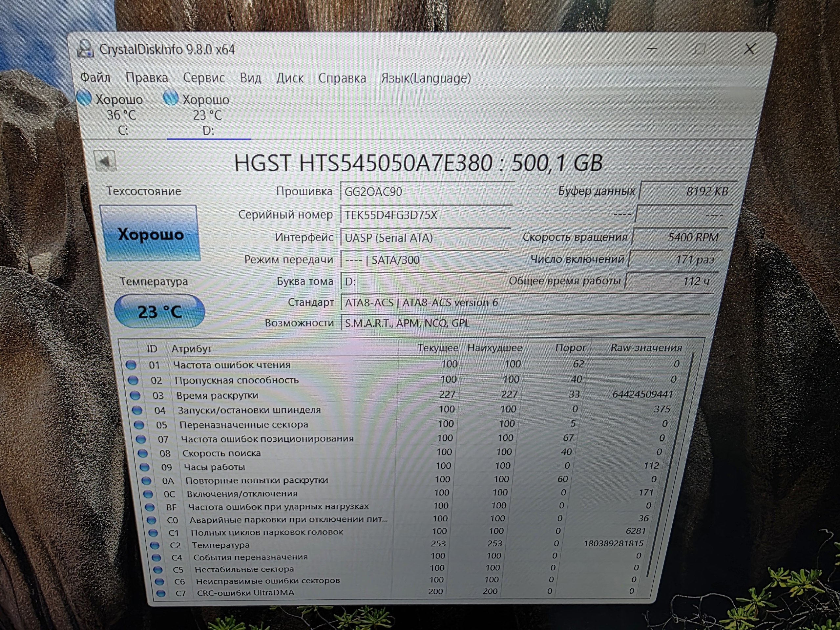
Task: Click status dot for attribute 07 seek error rate
Action: [x=141, y=439]
